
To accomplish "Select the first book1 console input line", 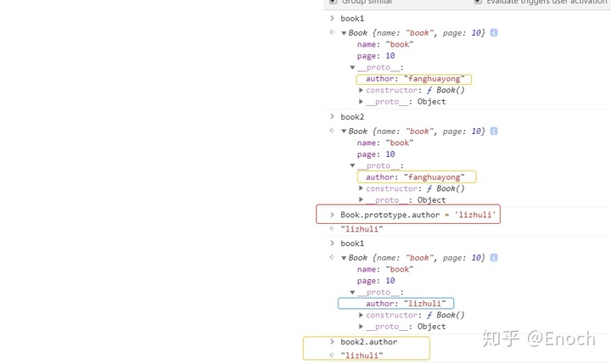I will [x=352, y=19].
